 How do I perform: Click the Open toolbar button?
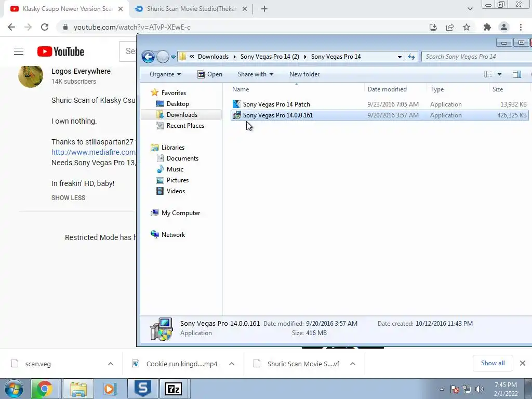[x=210, y=74]
